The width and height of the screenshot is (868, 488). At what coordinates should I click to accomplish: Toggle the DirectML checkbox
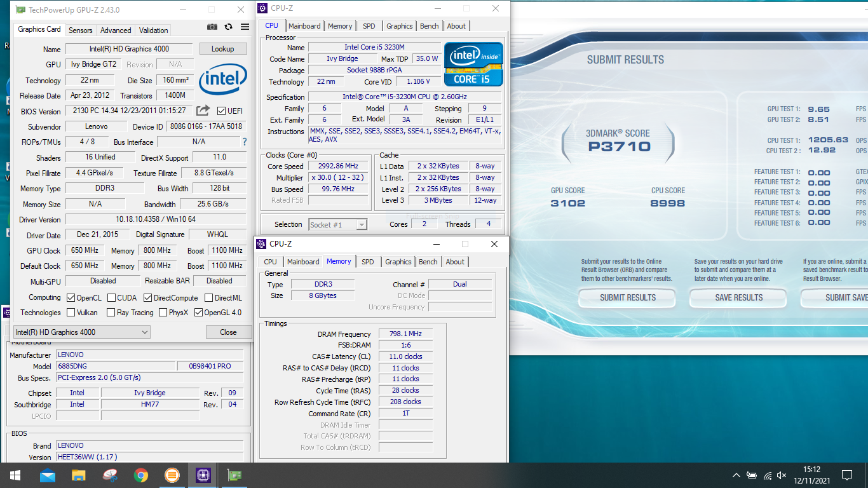coord(208,298)
